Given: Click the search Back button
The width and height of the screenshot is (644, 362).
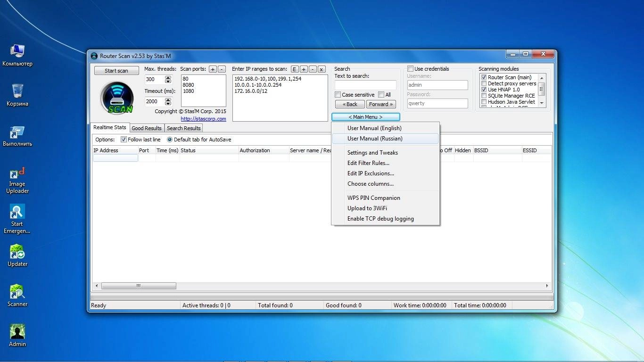Looking at the screenshot, I should coord(350,104).
